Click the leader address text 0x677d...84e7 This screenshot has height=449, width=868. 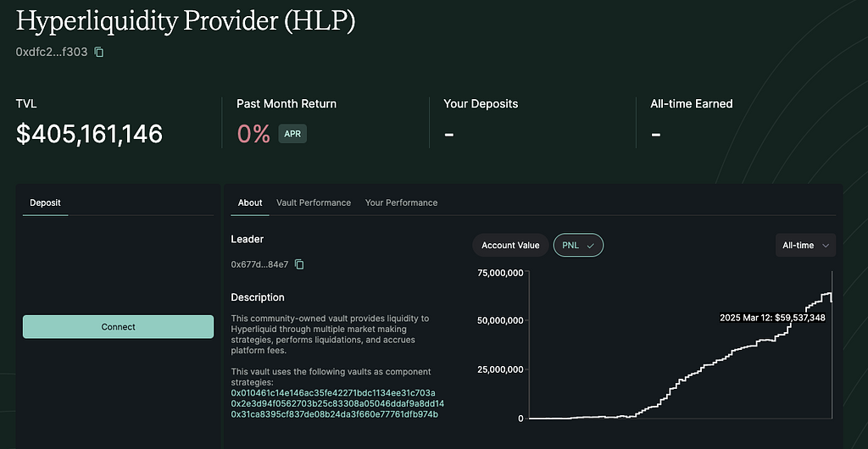[259, 264]
